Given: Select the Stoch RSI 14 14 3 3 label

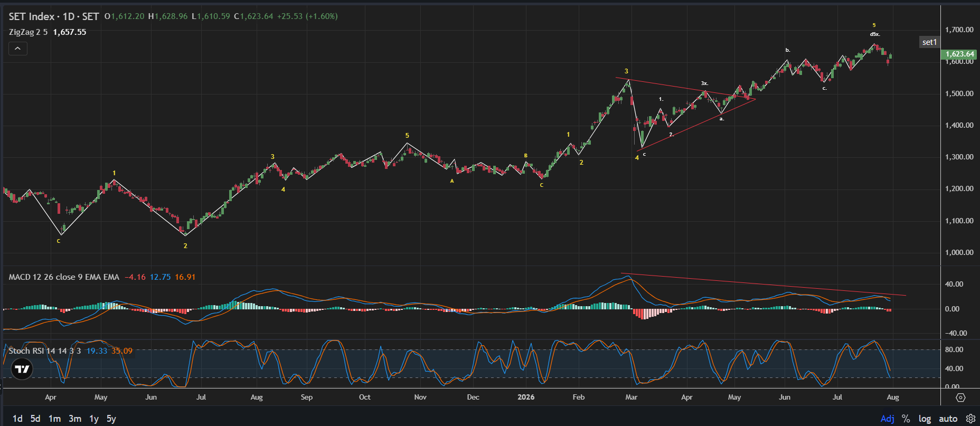Looking at the screenshot, I should (45, 351).
